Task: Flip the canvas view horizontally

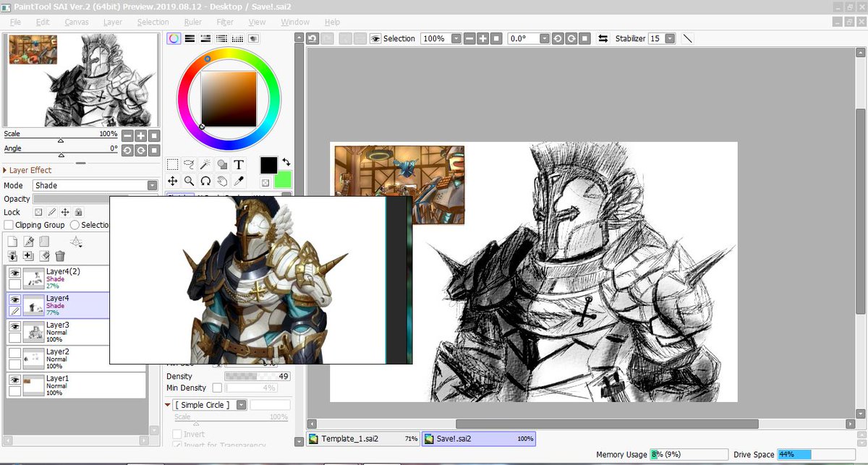Action: pyautogui.click(x=603, y=38)
